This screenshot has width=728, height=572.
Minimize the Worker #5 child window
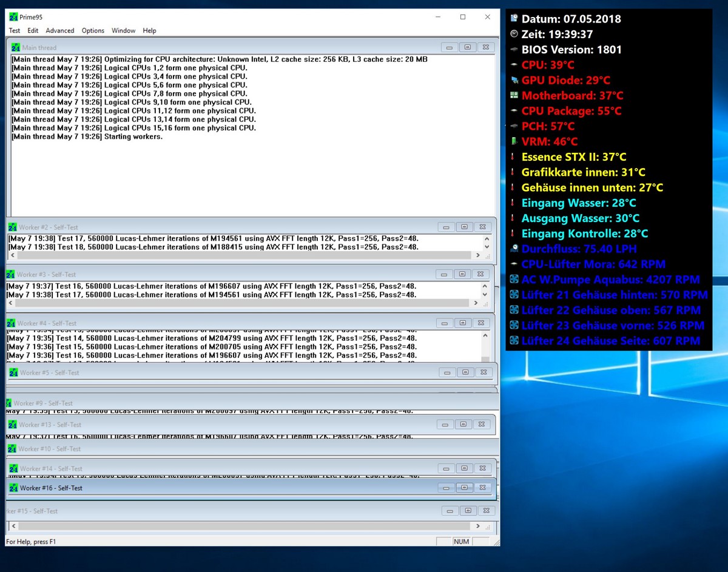pos(448,372)
